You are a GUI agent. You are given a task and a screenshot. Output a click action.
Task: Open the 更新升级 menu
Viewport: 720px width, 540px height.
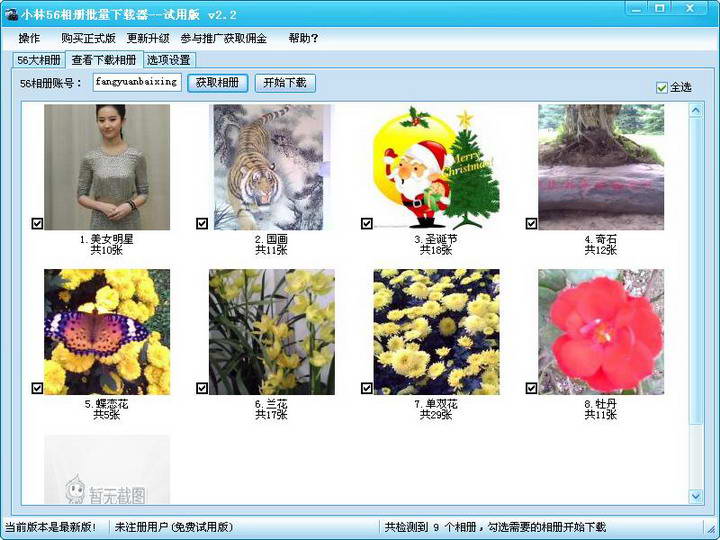[x=148, y=38]
